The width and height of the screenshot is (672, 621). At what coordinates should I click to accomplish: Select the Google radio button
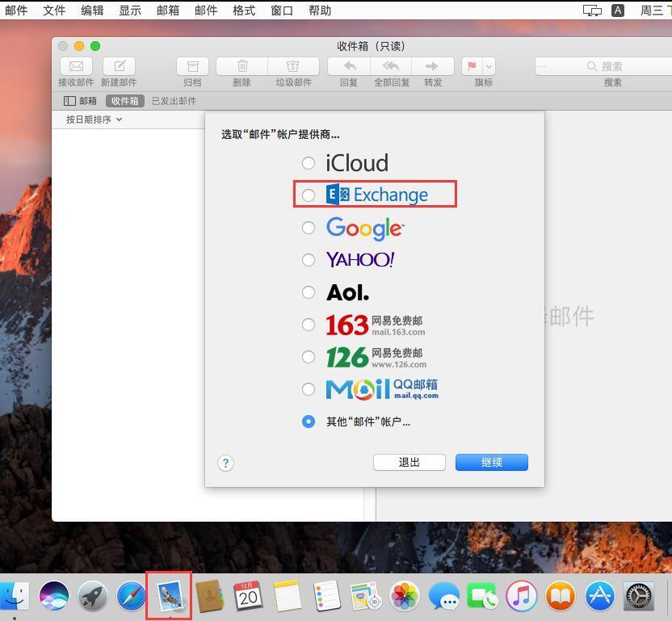tap(309, 228)
